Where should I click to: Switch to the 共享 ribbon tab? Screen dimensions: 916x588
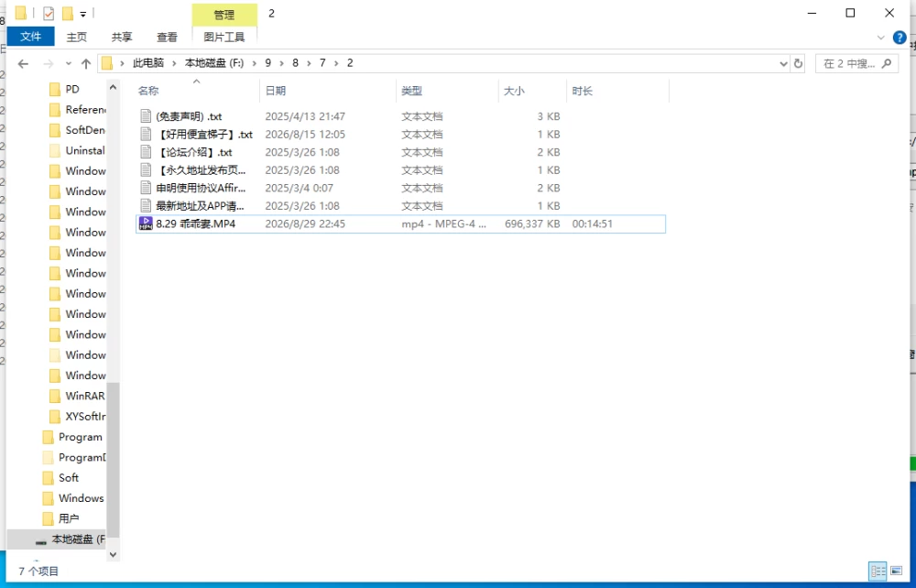[x=122, y=37]
